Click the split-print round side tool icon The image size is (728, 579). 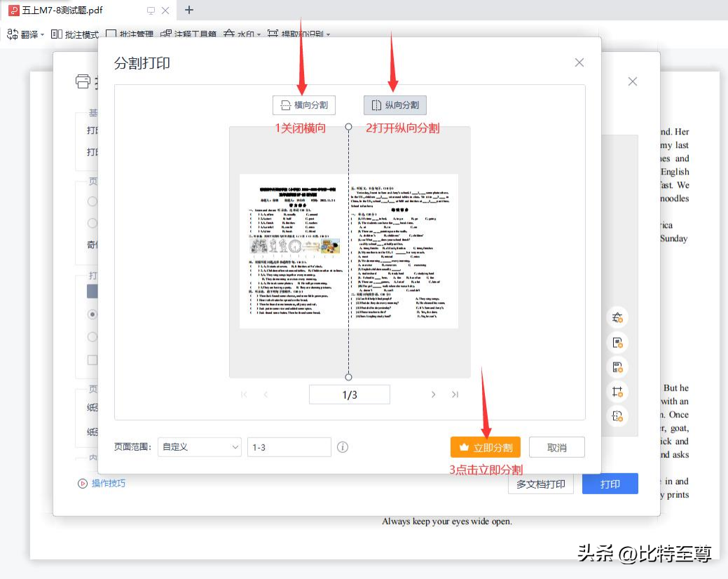[617, 416]
